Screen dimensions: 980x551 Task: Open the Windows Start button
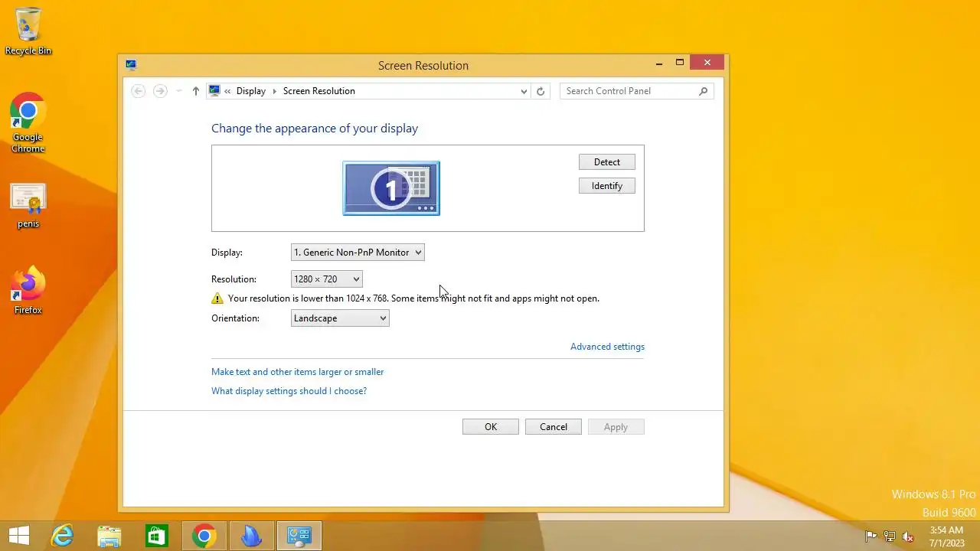click(19, 536)
